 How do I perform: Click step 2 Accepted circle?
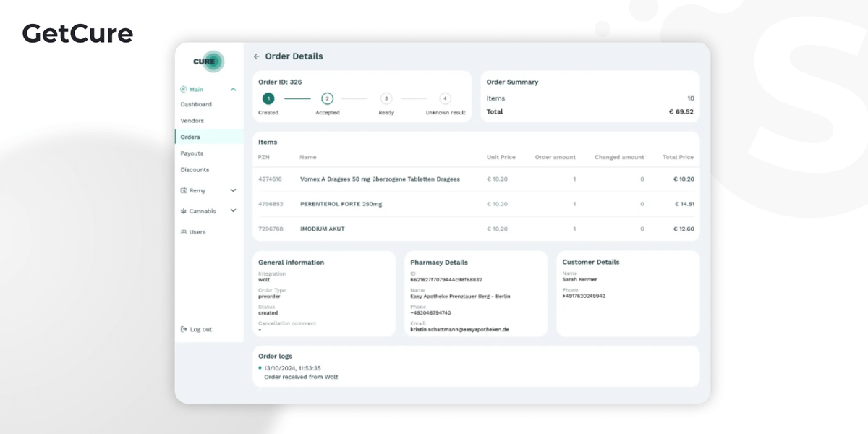coord(327,98)
